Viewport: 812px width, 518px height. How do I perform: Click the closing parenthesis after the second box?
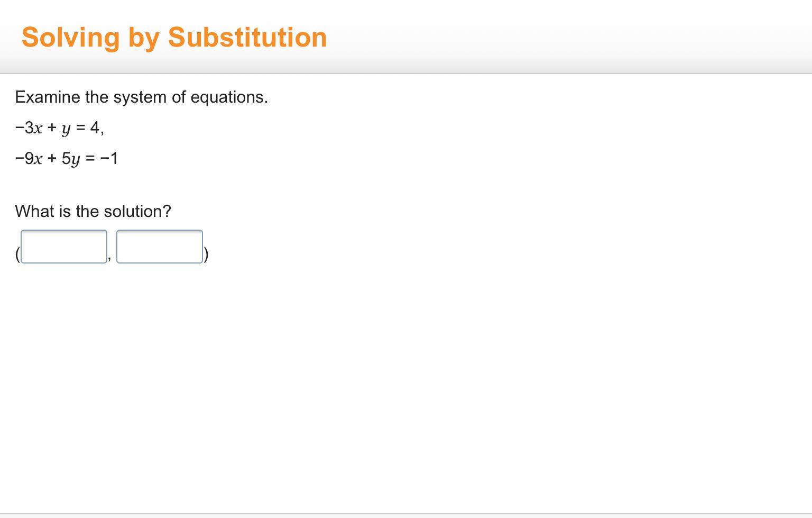click(x=206, y=255)
